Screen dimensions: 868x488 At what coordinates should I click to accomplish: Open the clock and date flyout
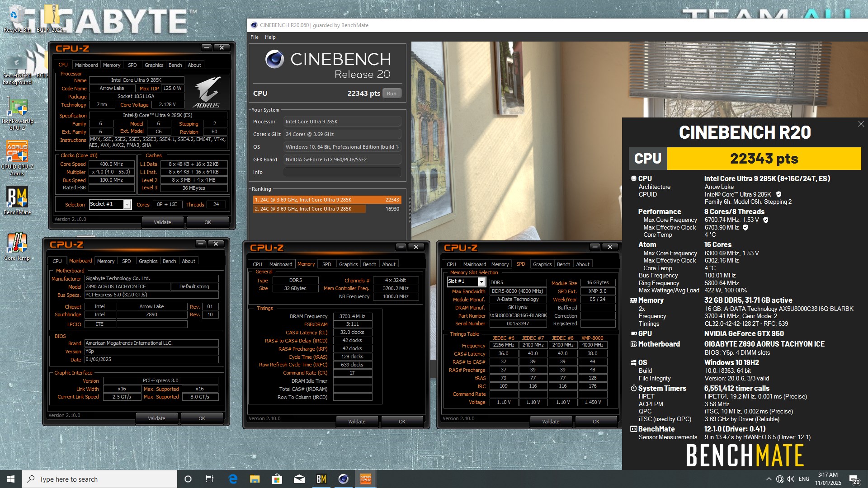point(828,479)
